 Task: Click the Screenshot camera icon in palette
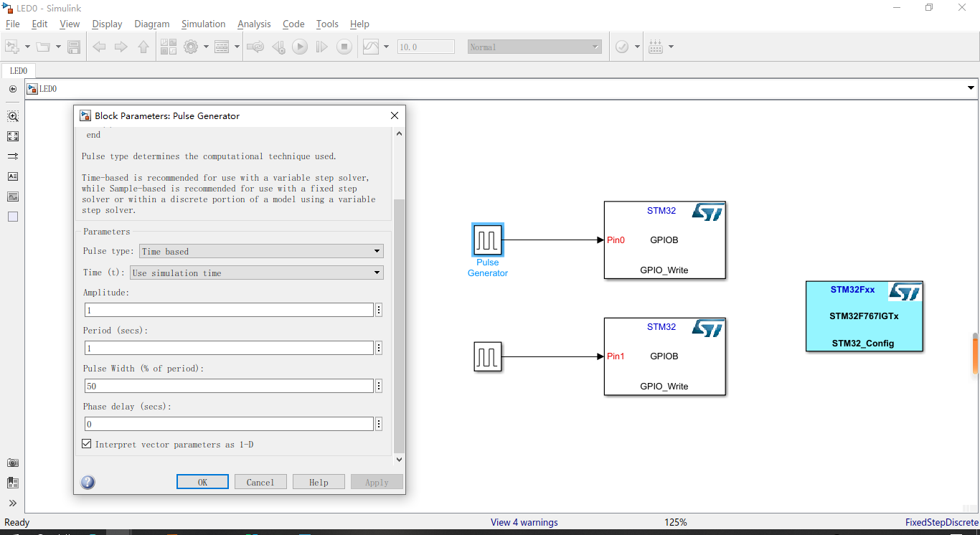[x=13, y=463]
